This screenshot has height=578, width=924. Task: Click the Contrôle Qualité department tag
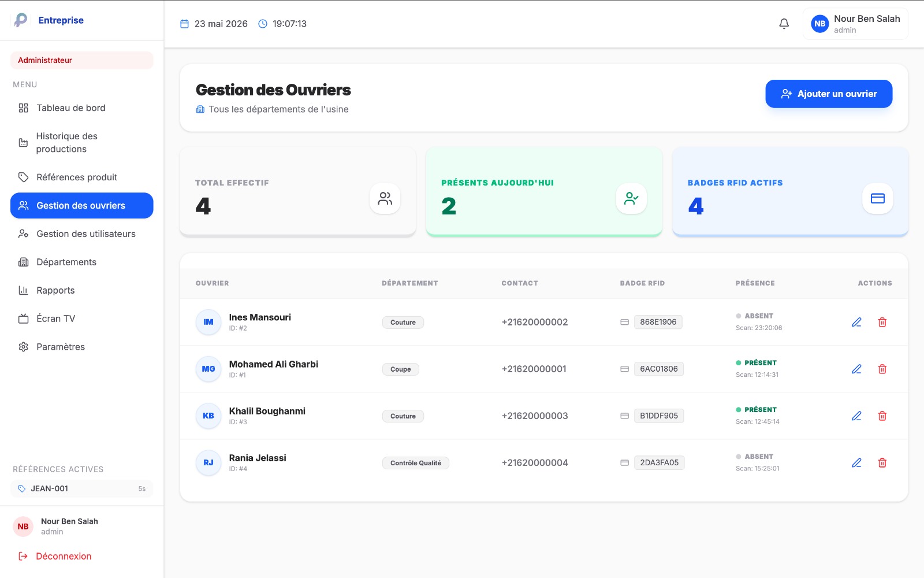[x=415, y=463]
